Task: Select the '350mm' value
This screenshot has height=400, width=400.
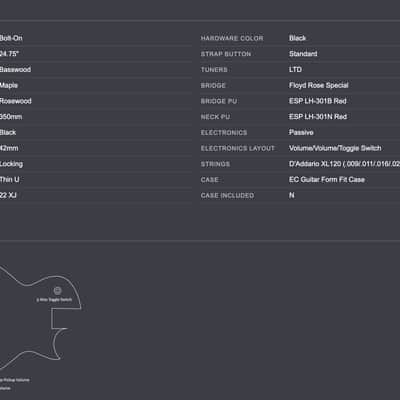Action: point(11,117)
